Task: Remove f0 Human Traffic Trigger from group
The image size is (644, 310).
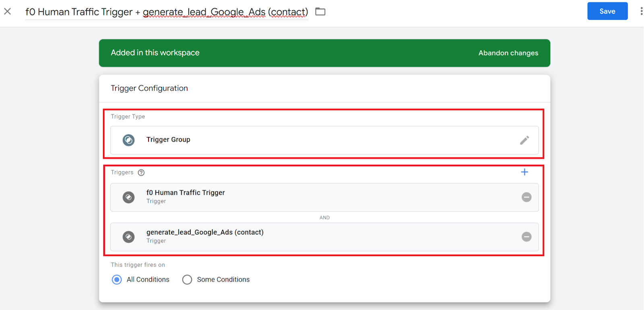Action: click(526, 197)
